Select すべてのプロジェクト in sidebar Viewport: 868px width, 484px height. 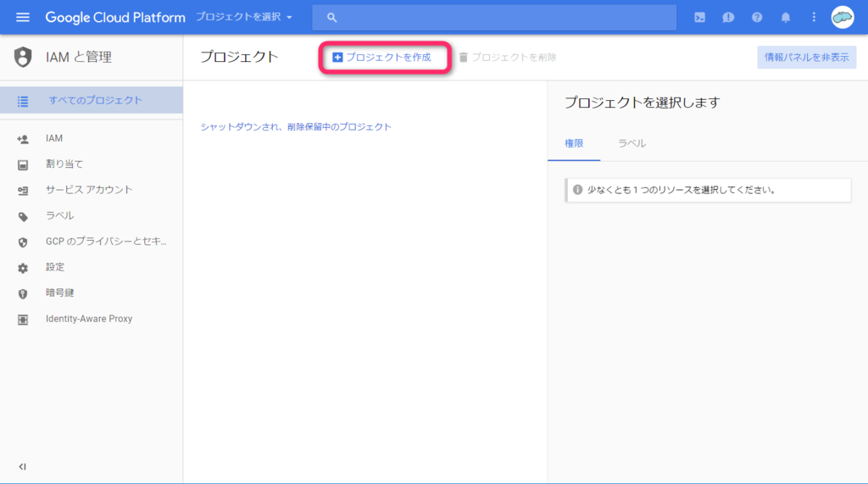coord(92,100)
